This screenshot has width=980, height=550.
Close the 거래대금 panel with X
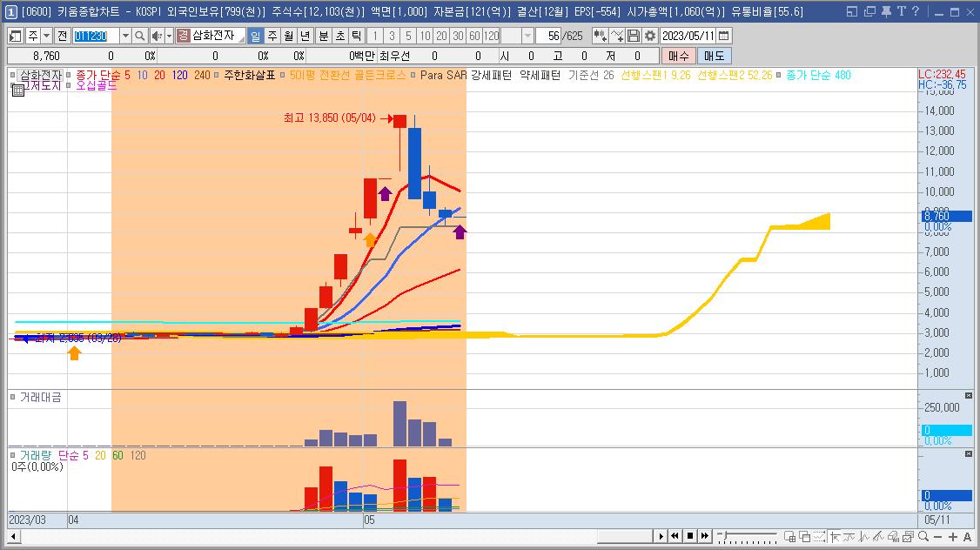(x=969, y=396)
